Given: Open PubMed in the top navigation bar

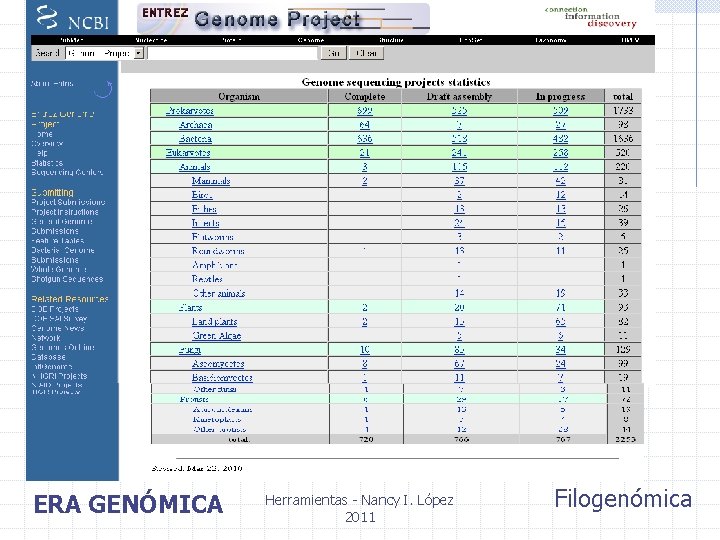Looking at the screenshot, I should [72, 40].
